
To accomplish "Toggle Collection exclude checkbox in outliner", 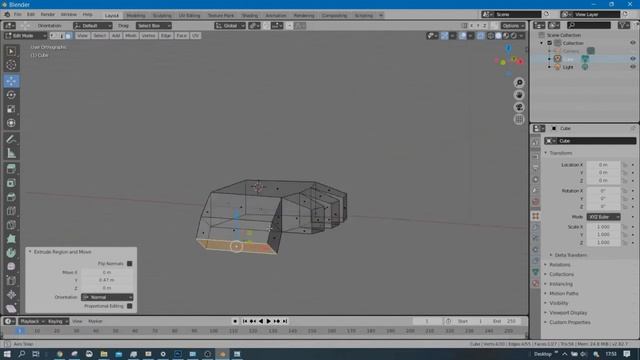I will (549, 43).
